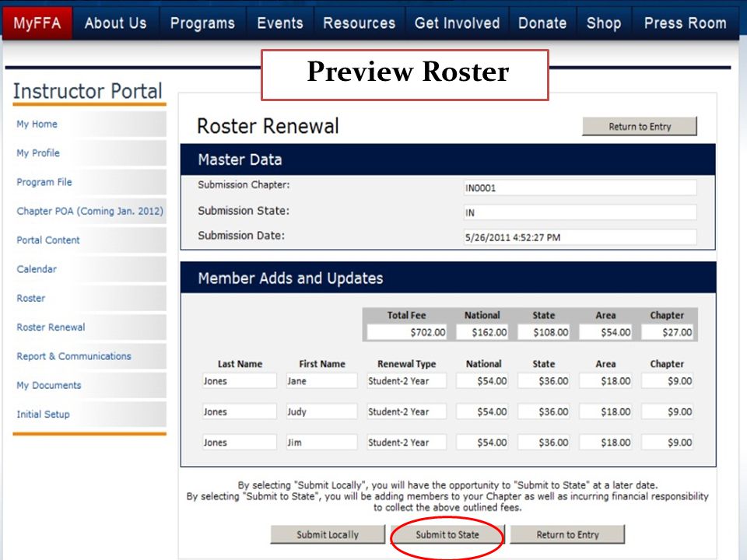Click Chapter $9.00 field in Jim's row
This screenshot has height=560, width=747.
click(667, 443)
